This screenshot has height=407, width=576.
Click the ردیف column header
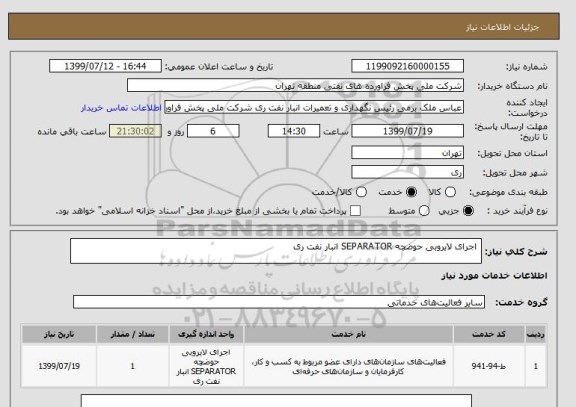pyautogui.click(x=536, y=334)
